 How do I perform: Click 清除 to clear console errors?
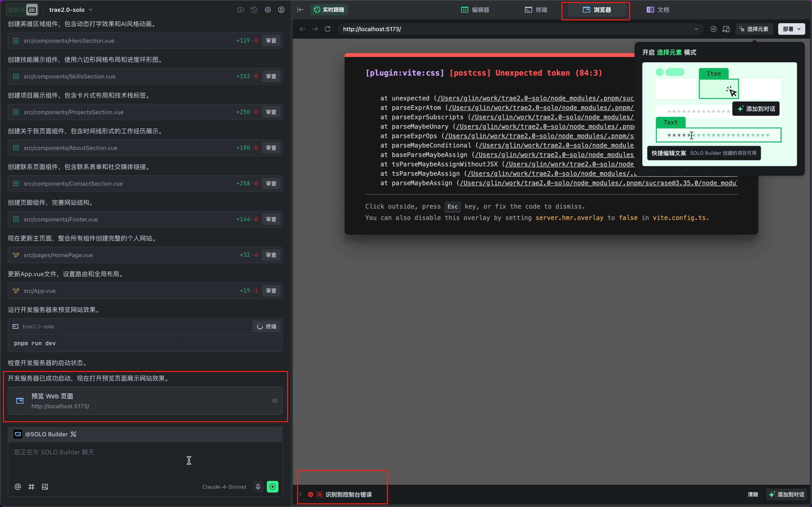click(753, 494)
